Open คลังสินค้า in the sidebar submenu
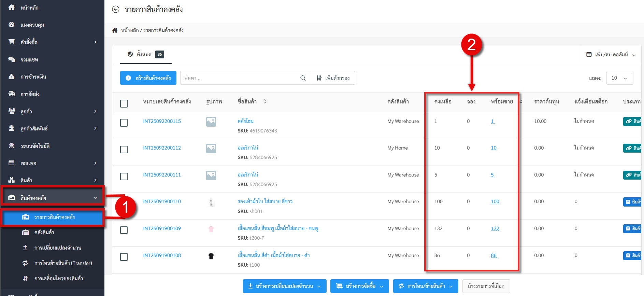This screenshot has height=296, width=644. 44,232
